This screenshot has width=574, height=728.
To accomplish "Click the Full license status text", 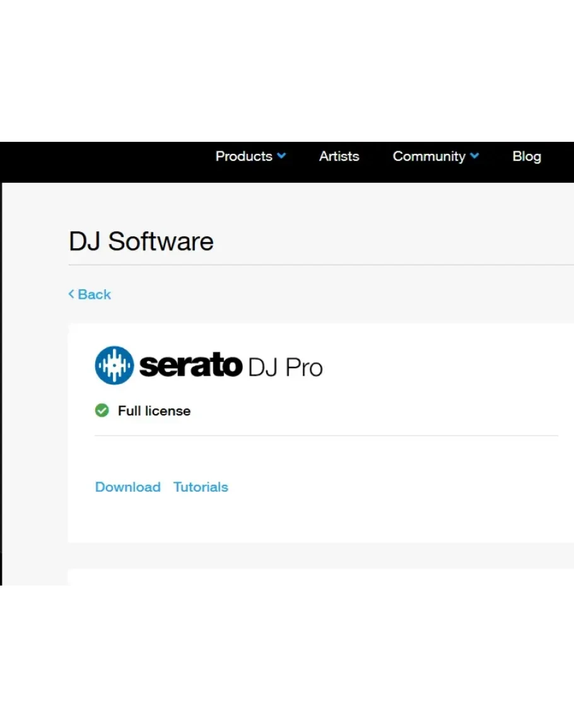I will pos(154,411).
